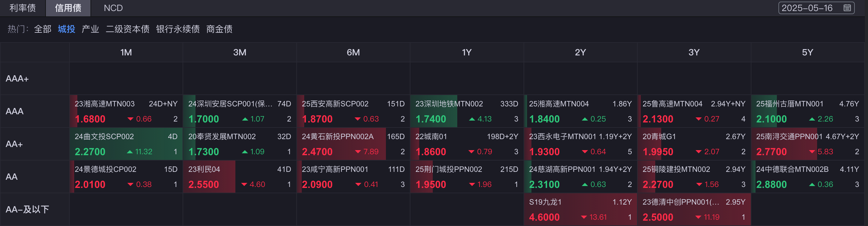The width and height of the screenshot is (868, 226).
Task: Click the change value 11.19
Action: coord(711,217)
